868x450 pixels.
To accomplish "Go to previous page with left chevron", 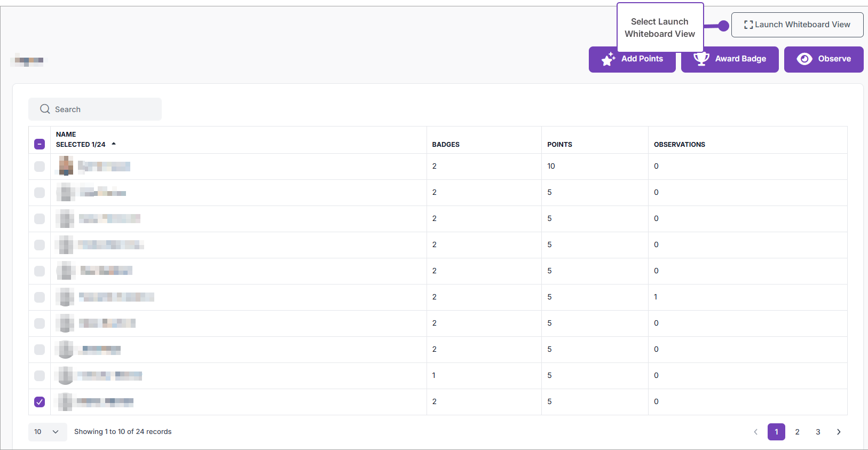I will coord(755,432).
